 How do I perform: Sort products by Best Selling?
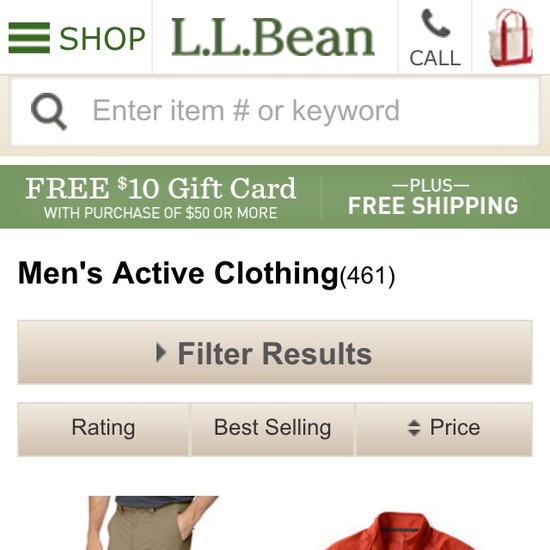coord(273,429)
